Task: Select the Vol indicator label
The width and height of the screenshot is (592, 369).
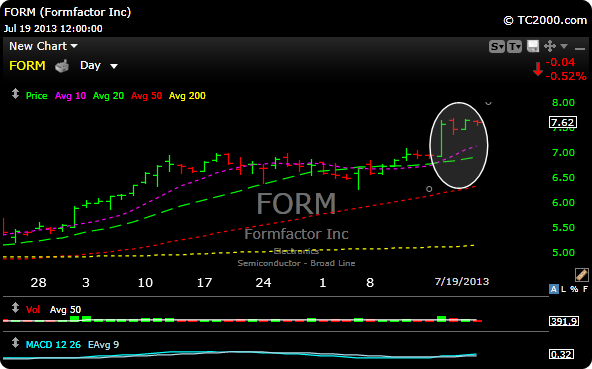Action: point(33,310)
